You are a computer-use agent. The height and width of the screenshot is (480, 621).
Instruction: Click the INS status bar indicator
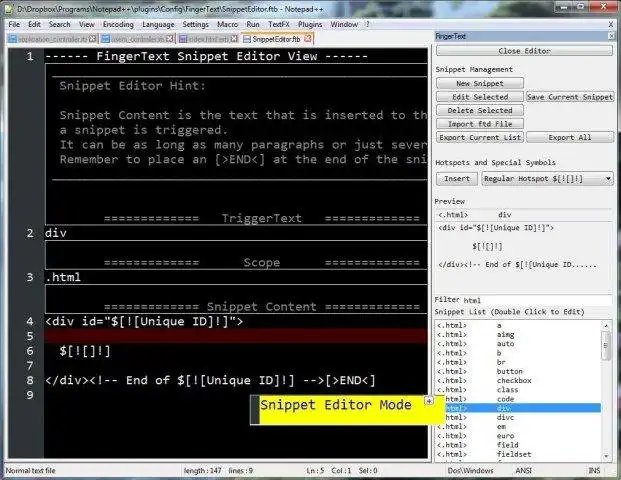coord(594,470)
